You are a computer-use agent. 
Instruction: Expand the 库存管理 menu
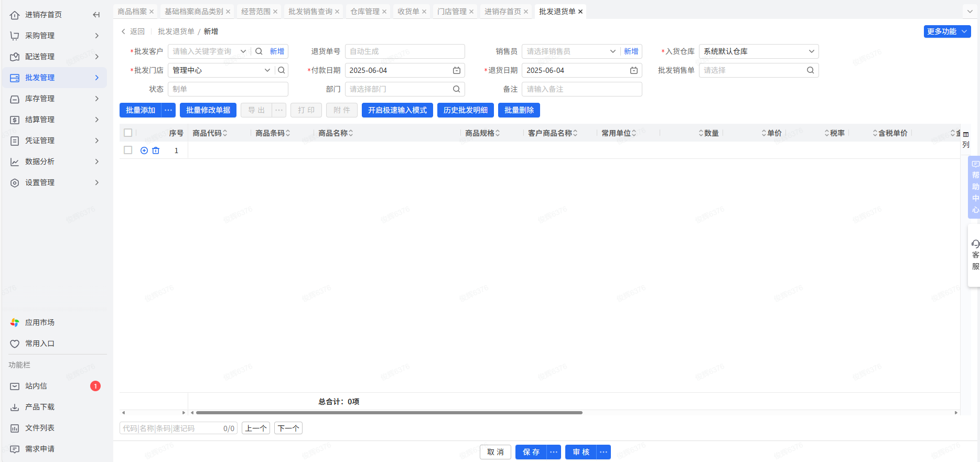(55, 99)
